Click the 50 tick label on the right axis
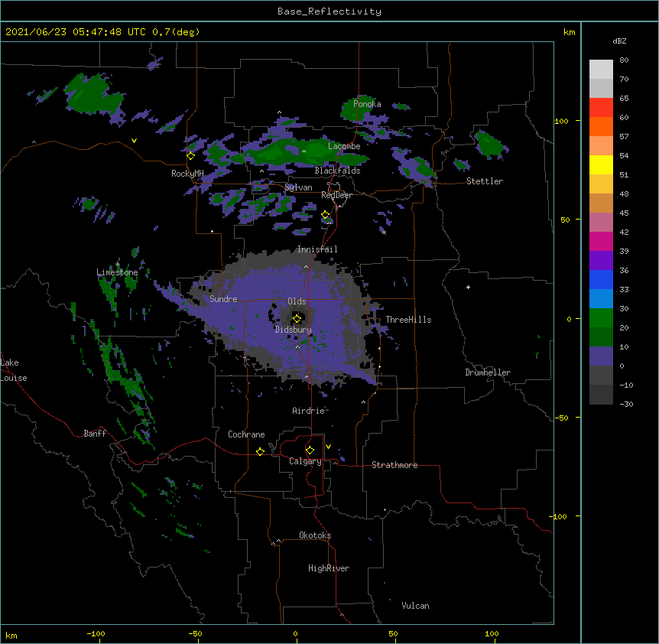659x644 pixels. pos(565,220)
